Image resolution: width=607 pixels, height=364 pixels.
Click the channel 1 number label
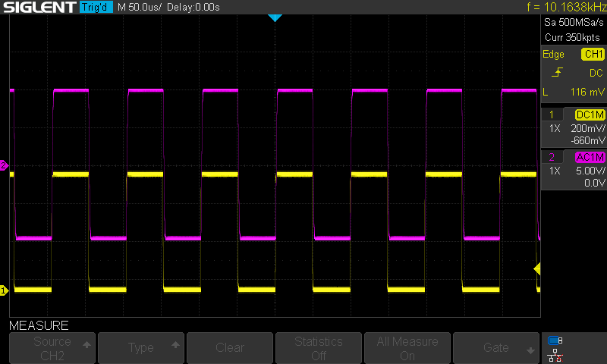pos(552,115)
